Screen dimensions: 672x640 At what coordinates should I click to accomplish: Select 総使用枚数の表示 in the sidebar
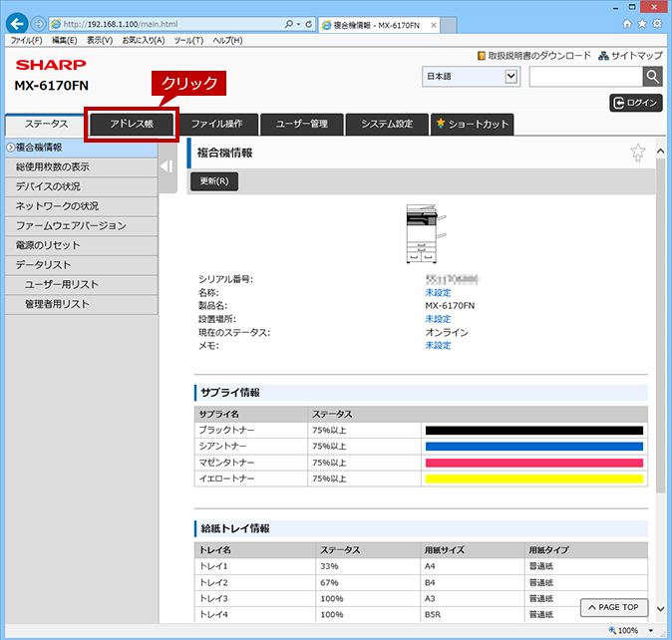[82, 167]
